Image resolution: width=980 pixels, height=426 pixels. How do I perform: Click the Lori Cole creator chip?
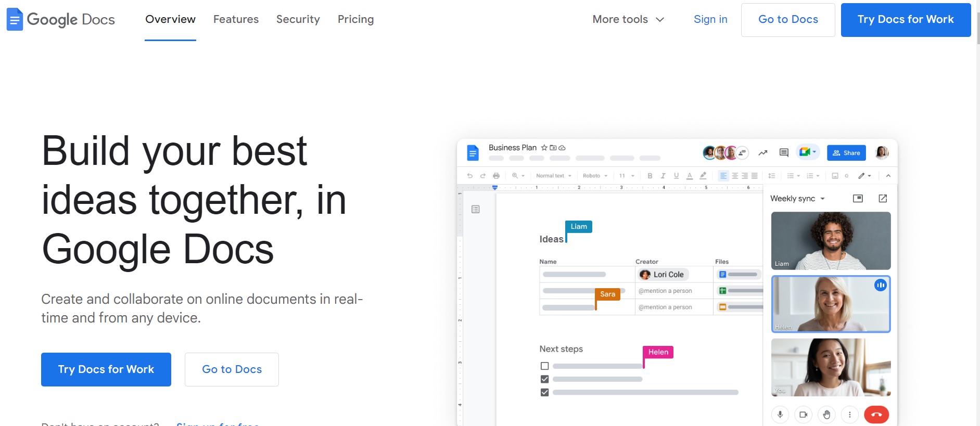[663, 275]
